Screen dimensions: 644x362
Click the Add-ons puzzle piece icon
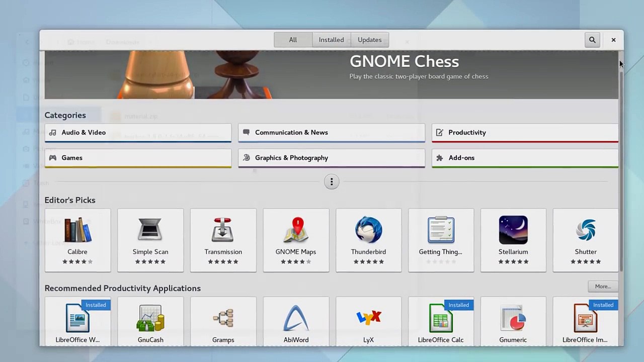pyautogui.click(x=440, y=157)
